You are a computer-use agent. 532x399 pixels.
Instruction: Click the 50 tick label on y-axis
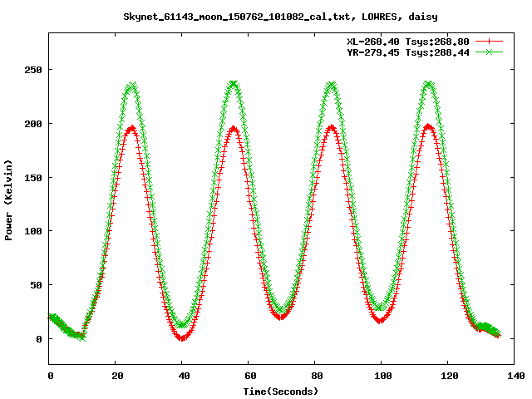(x=37, y=285)
